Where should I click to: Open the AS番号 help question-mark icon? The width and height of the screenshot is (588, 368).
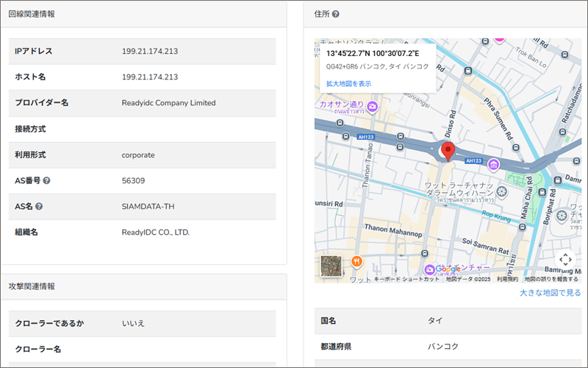pyautogui.click(x=46, y=181)
